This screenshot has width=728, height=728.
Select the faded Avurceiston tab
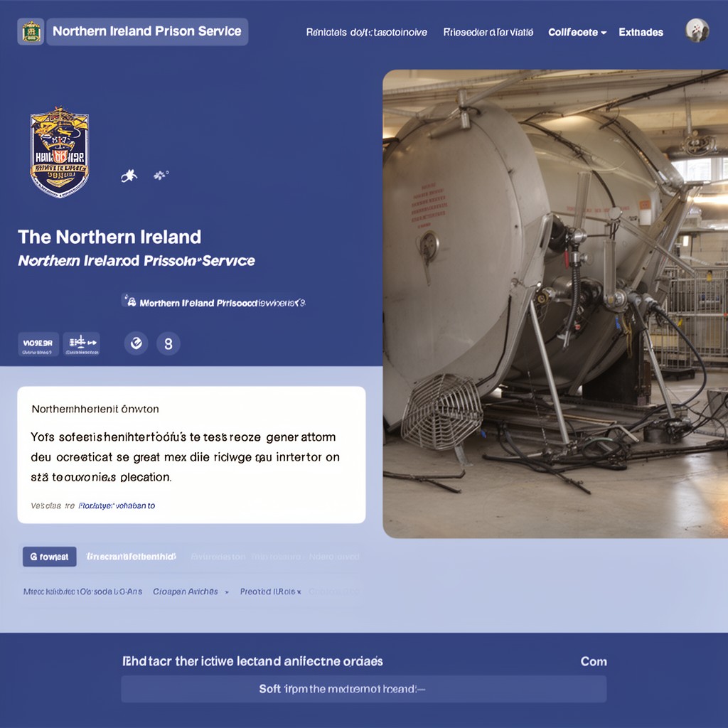tap(218, 556)
